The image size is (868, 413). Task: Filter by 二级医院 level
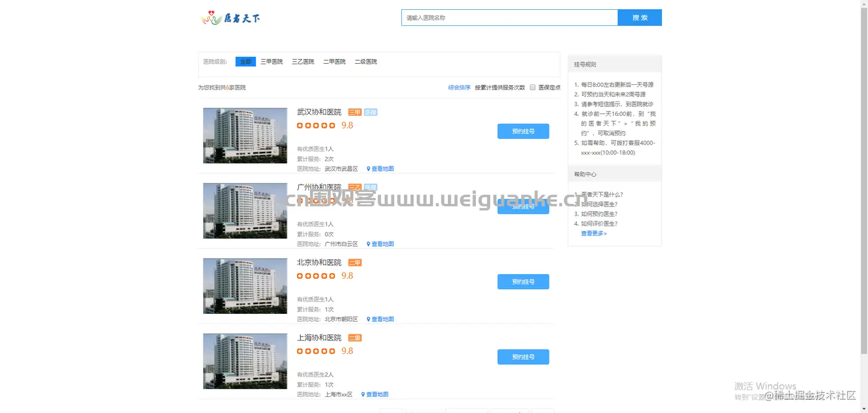pos(366,61)
